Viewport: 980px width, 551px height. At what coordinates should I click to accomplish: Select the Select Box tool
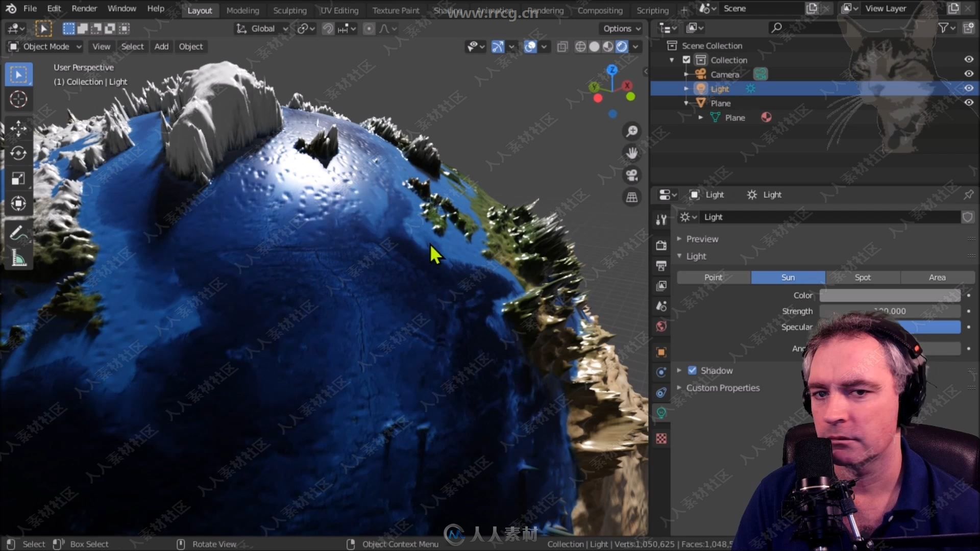pos(18,75)
